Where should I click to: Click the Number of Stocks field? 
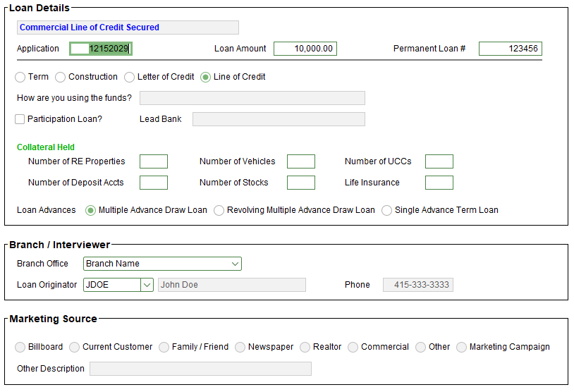click(301, 183)
